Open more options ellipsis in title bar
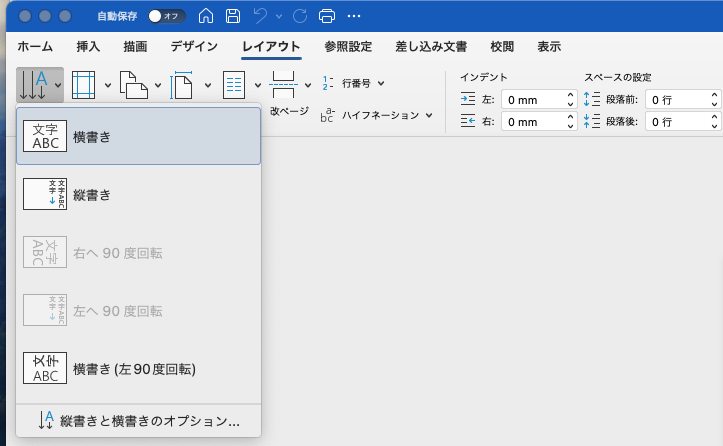The image size is (723, 446). pyautogui.click(x=354, y=16)
